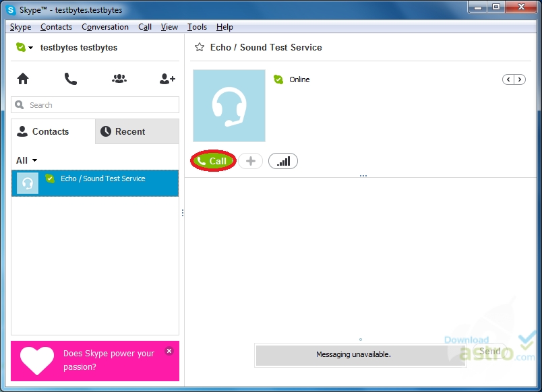The width and height of the screenshot is (542, 392).
Task: Open the Call menu
Action: pos(145,27)
